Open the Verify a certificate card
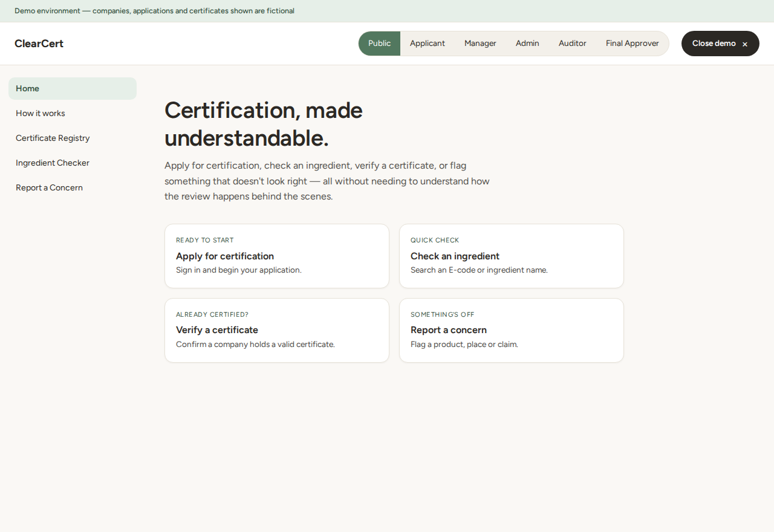 point(277,330)
